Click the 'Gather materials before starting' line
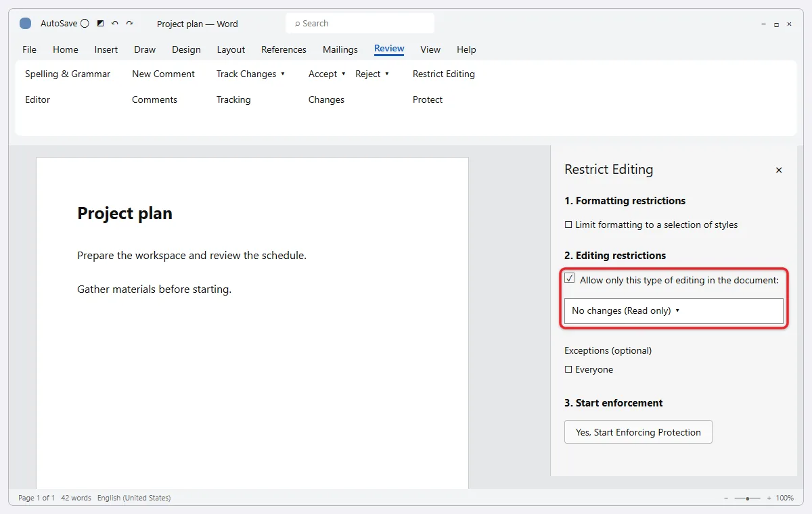The width and height of the screenshot is (812, 514). pos(154,289)
